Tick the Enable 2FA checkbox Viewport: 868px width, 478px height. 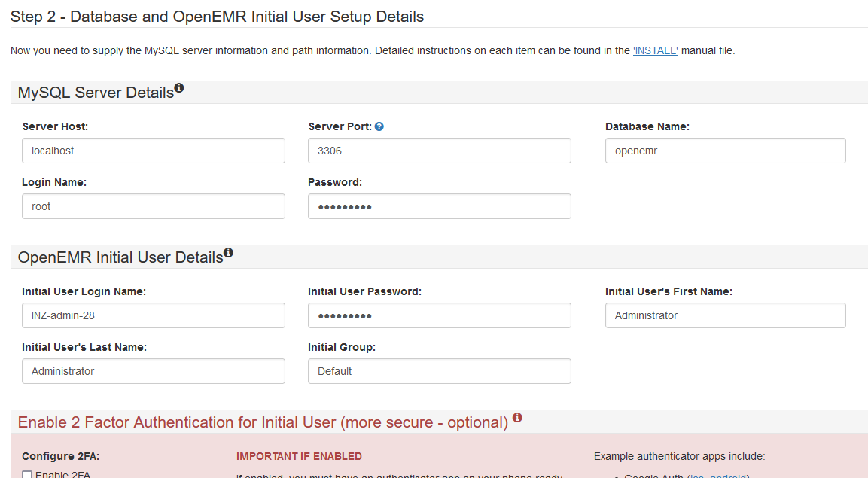(x=27, y=474)
